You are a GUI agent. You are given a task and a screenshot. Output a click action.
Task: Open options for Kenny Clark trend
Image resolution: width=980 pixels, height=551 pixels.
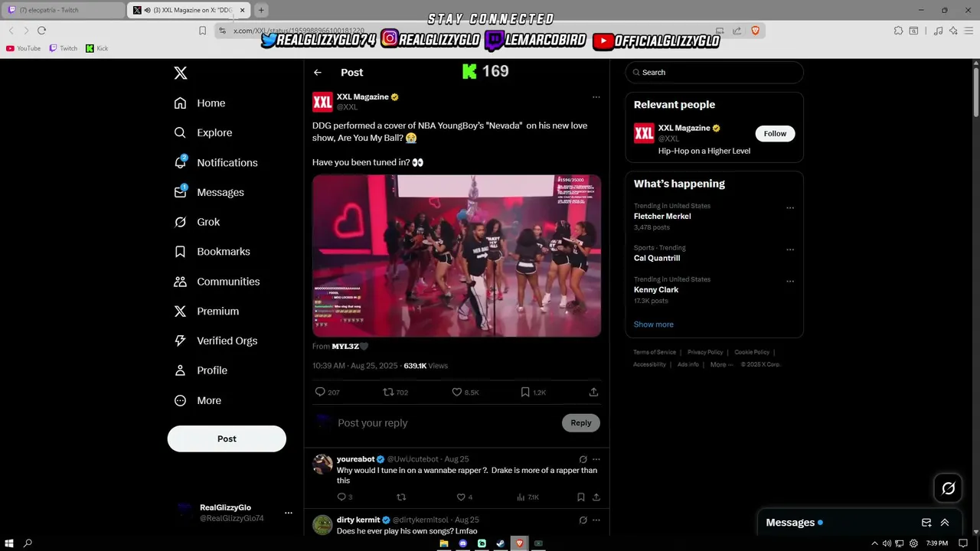click(790, 282)
